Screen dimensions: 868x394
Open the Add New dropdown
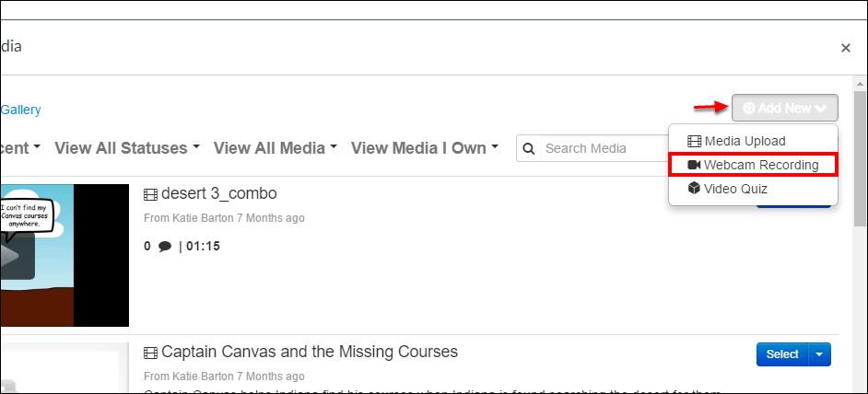[784, 108]
